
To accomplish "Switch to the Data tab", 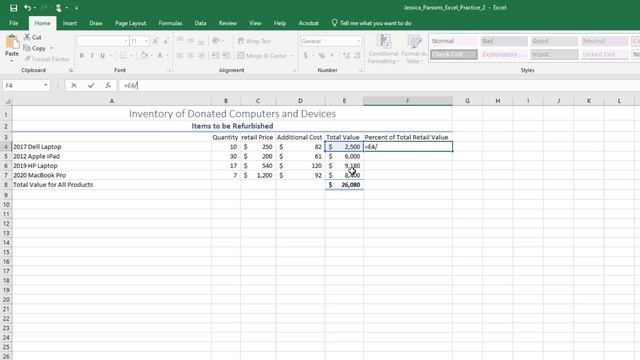I will (x=200, y=23).
